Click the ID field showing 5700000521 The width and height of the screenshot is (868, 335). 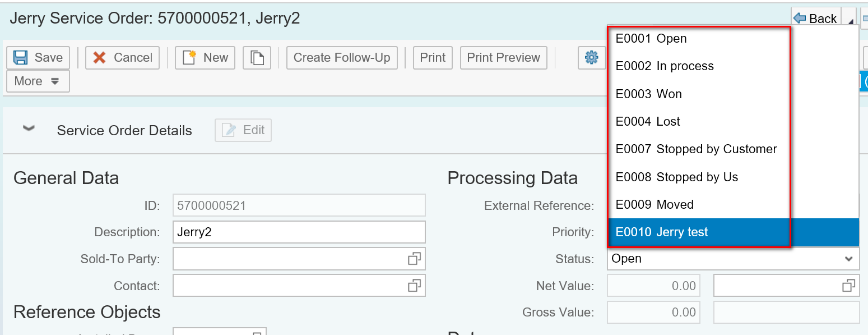(x=299, y=205)
